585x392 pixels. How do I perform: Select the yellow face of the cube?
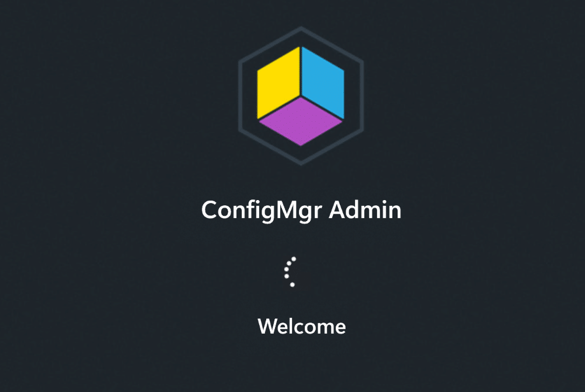(x=278, y=83)
